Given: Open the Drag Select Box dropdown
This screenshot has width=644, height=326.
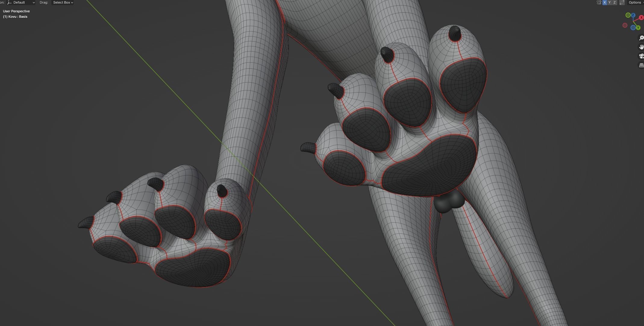Looking at the screenshot, I should 63,2.
